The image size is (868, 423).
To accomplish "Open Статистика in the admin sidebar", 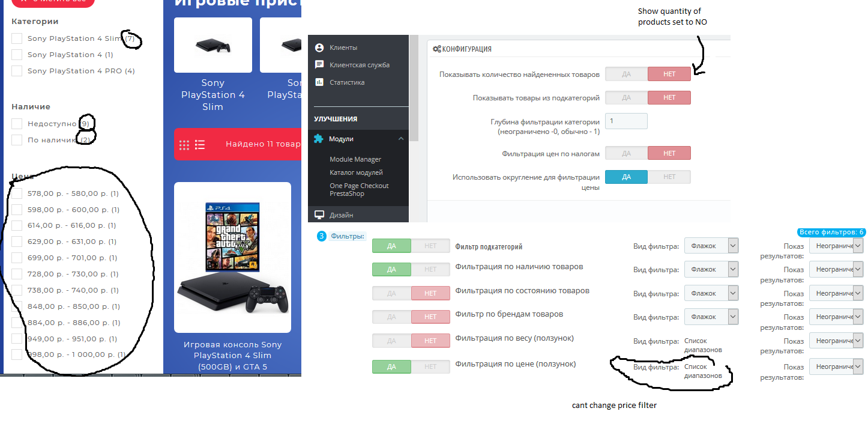I will tap(347, 82).
